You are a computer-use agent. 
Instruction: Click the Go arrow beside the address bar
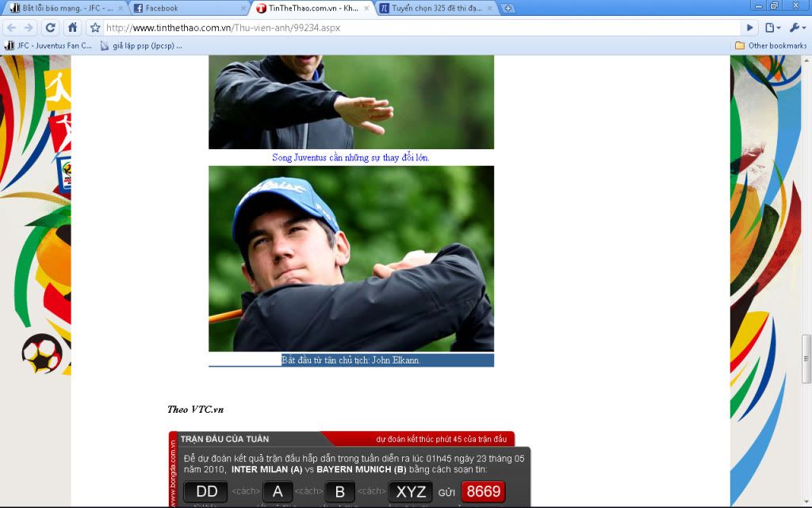(750, 28)
